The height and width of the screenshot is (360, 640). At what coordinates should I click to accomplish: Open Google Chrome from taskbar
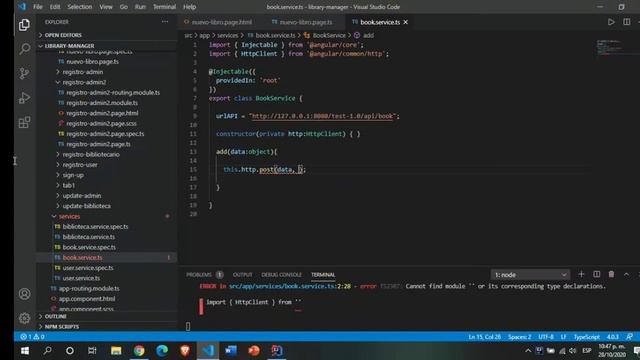pos(139,351)
